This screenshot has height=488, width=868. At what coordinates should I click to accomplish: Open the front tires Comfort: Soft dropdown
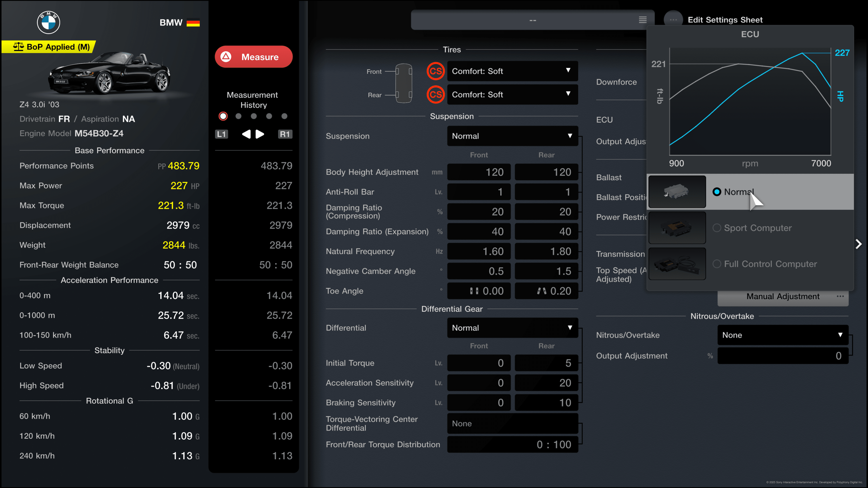pos(512,71)
